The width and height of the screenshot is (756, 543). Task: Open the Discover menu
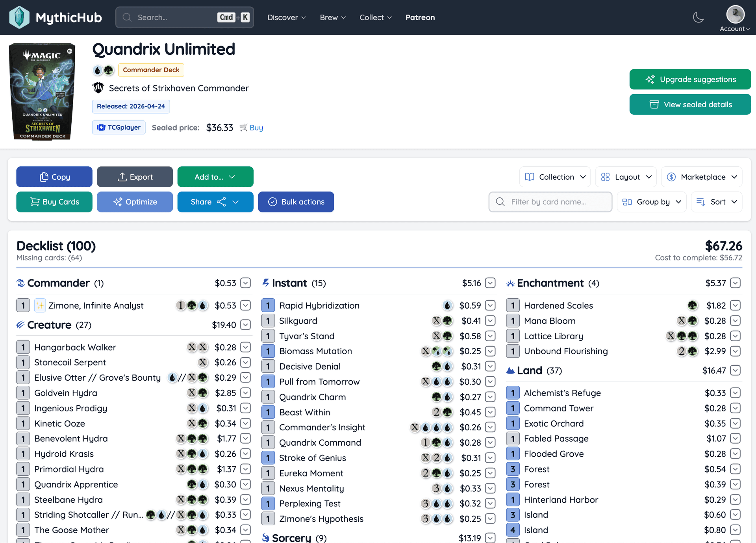pyautogui.click(x=287, y=17)
